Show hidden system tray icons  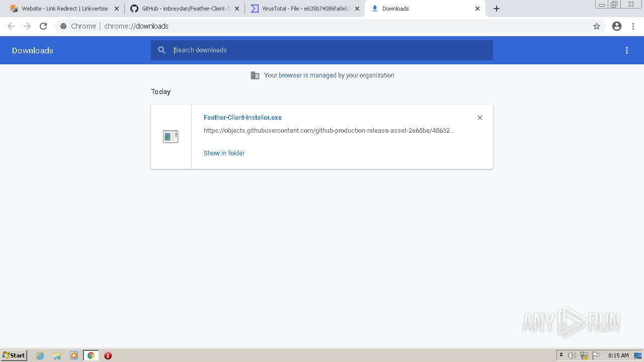561,355
